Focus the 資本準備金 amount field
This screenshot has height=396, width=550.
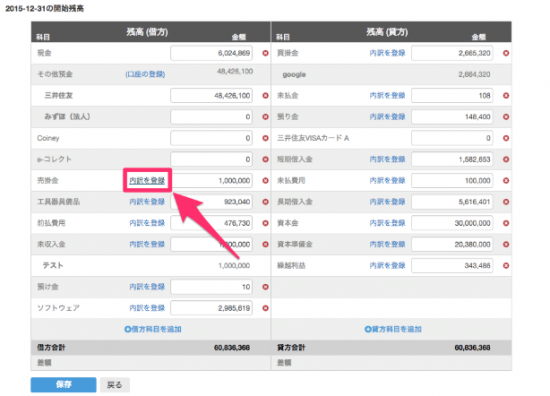[x=452, y=244]
